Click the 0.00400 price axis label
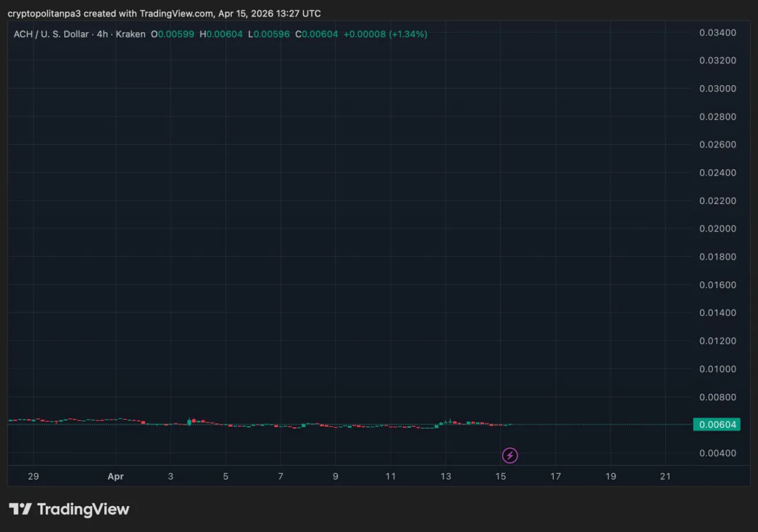758x532 pixels. tap(718, 453)
